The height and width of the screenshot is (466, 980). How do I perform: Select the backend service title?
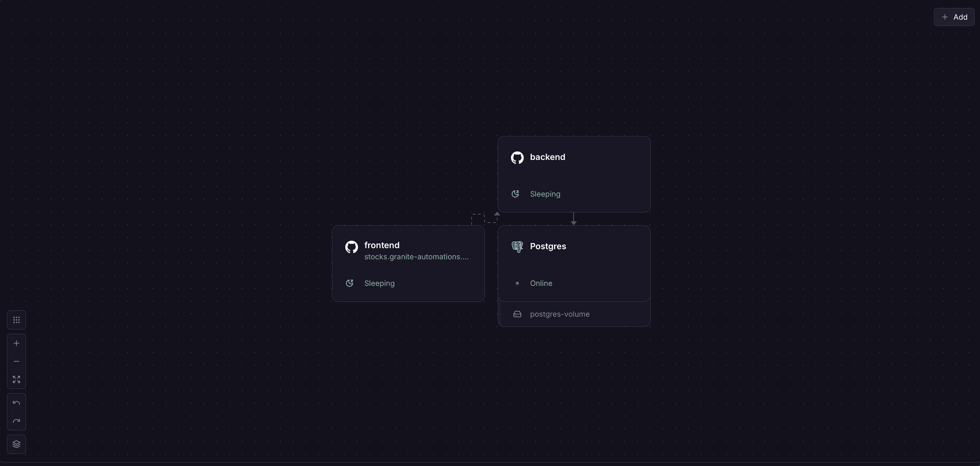[547, 157]
